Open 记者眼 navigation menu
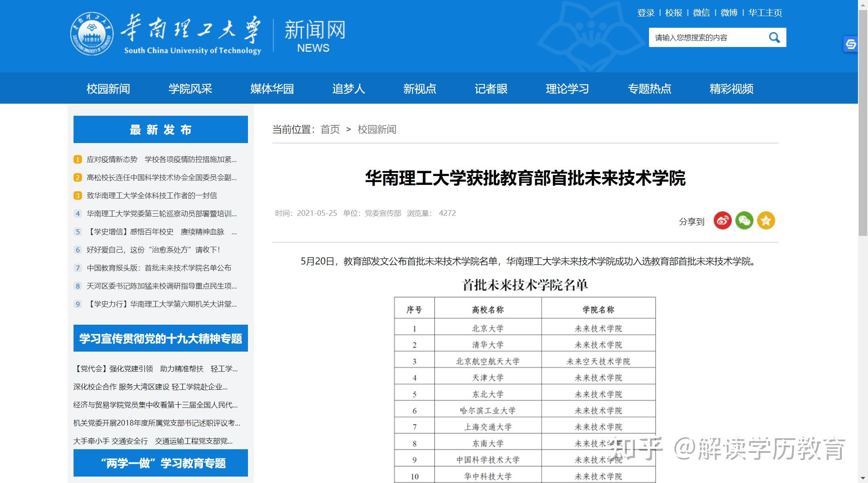 (491, 88)
